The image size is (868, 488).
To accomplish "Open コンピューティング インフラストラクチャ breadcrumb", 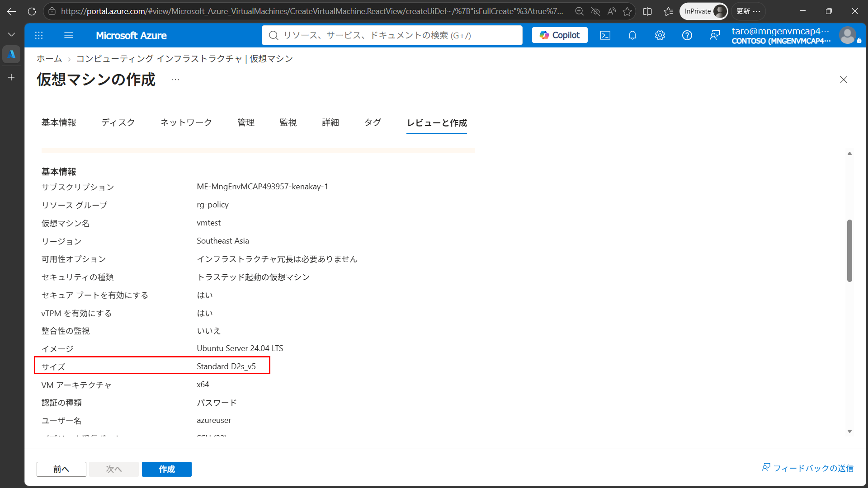I will tap(184, 59).
